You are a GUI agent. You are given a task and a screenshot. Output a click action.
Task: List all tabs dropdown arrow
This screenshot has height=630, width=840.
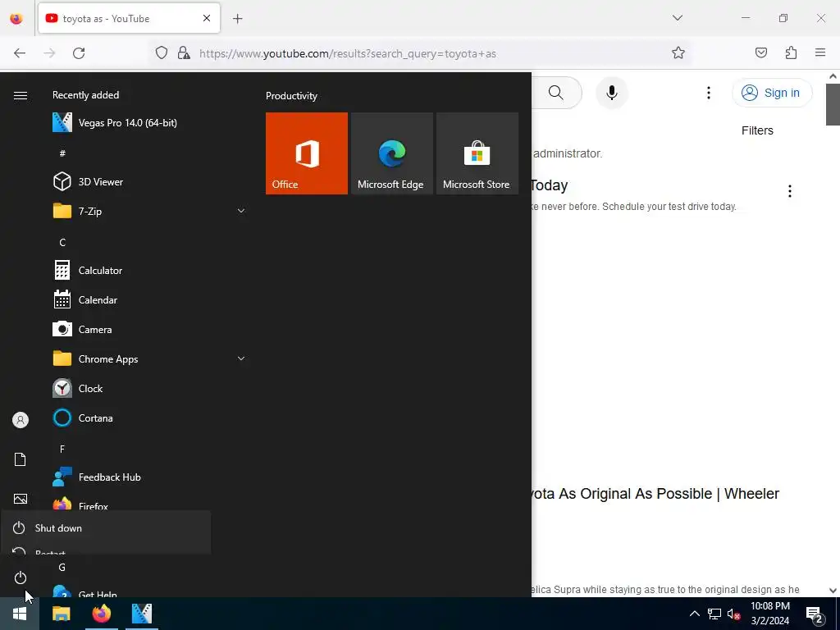(678, 18)
